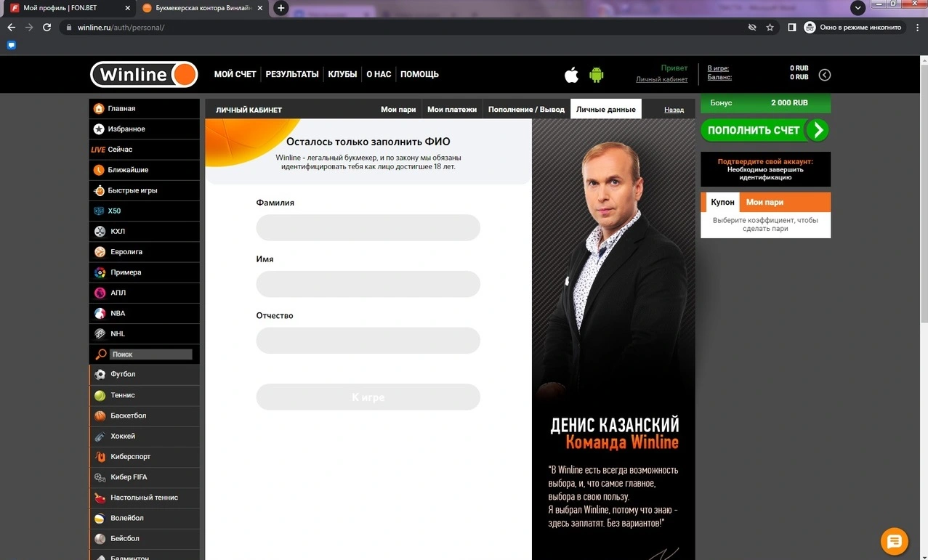Open the browser tab search dropdown

point(858,8)
